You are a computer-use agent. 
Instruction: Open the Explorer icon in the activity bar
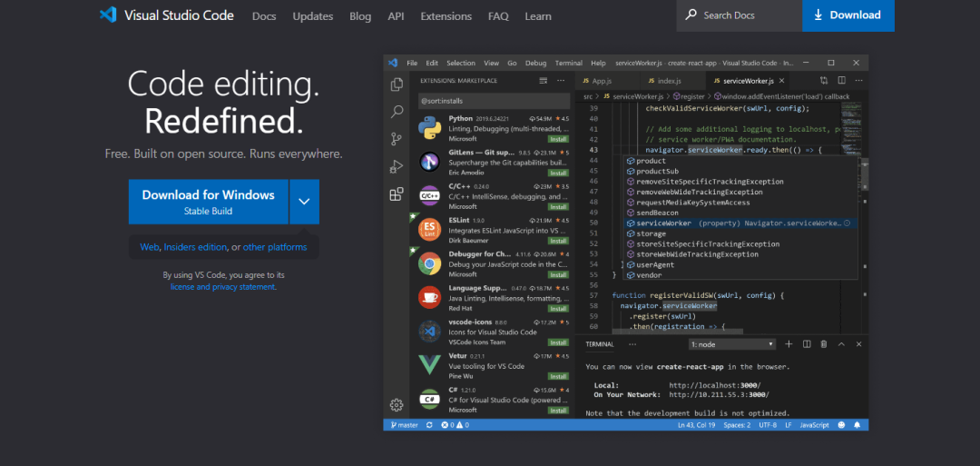click(397, 84)
